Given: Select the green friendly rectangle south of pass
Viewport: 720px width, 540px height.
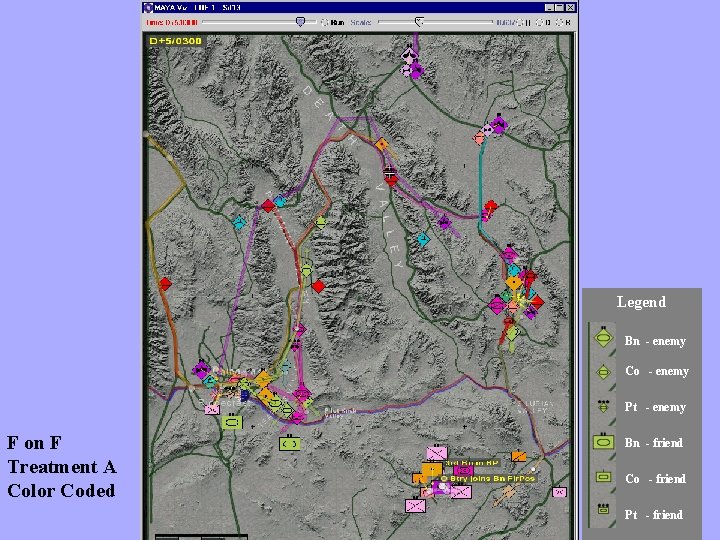Looking at the screenshot, I should click(x=290, y=443).
